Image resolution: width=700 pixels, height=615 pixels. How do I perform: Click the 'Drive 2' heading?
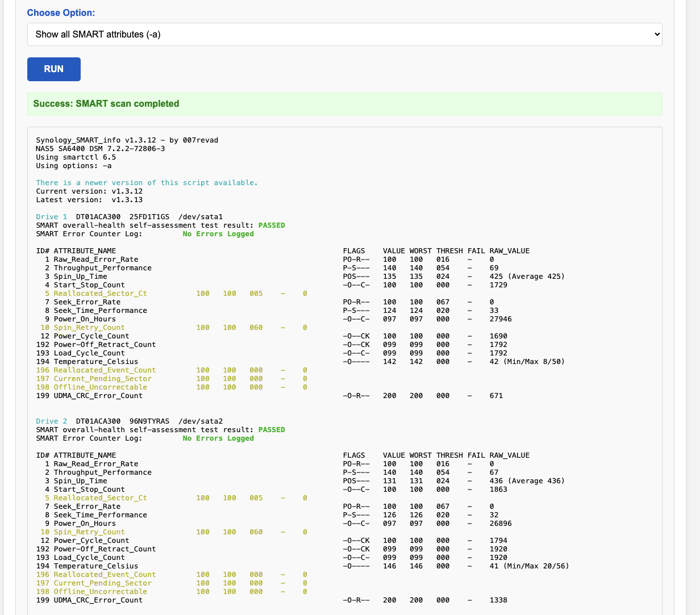[x=52, y=421]
